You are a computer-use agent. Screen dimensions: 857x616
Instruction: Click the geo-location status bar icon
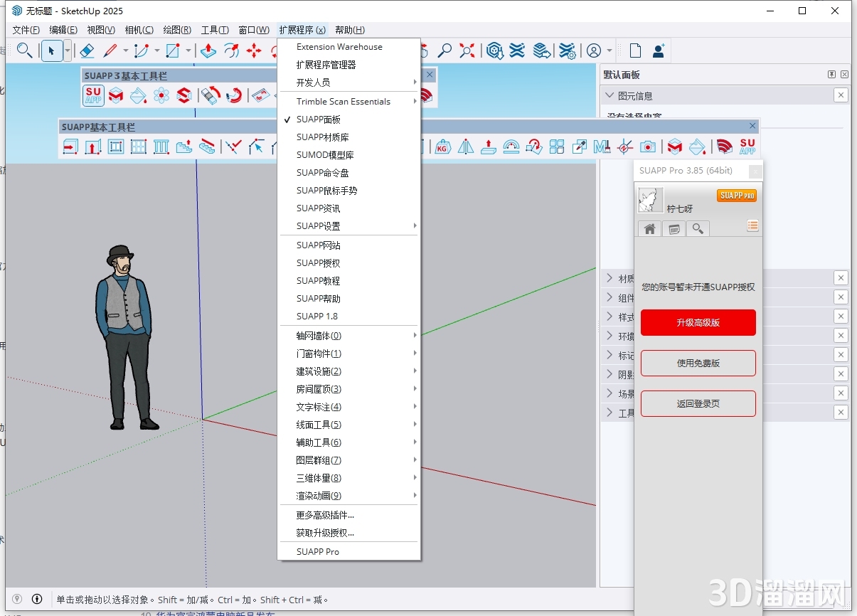point(18,599)
